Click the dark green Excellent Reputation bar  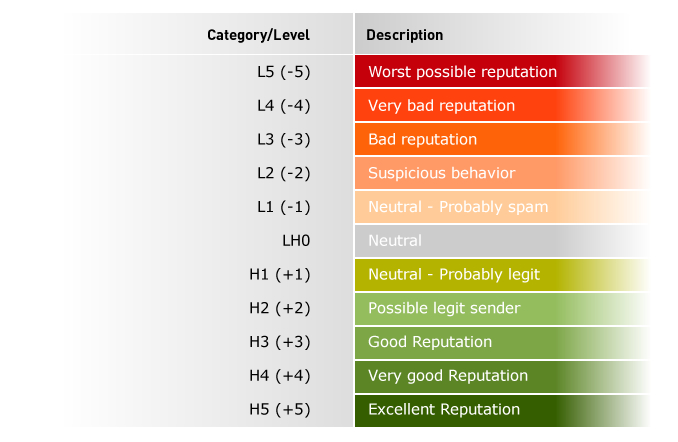[502, 410]
